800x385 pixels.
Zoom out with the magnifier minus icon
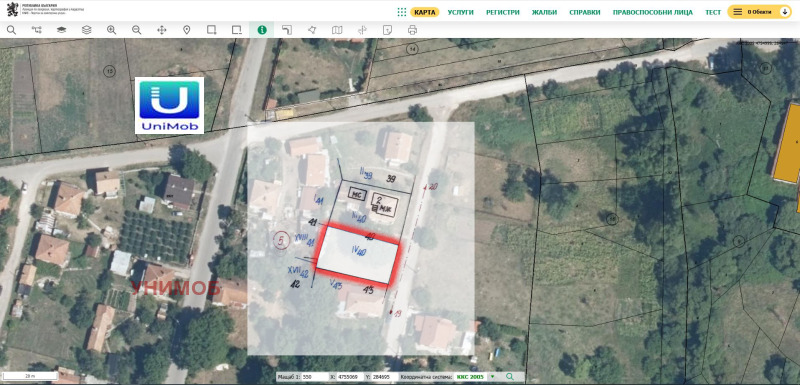[136, 30]
